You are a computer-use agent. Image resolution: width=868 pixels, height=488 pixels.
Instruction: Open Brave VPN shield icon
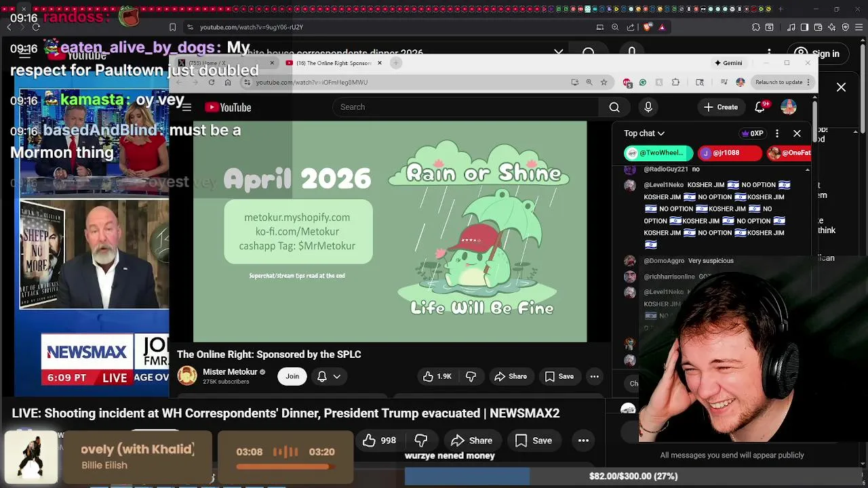click(846, 27)
